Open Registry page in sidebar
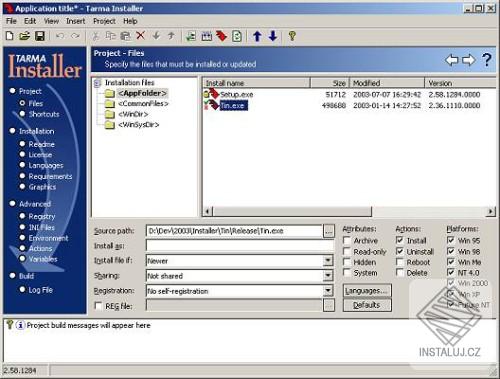Image resolution: width=500 pixels, height=379 pixels. tap(42, 217)
